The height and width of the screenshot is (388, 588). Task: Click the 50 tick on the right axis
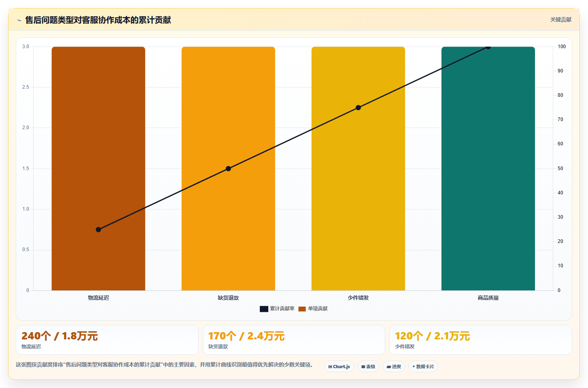pos(560,168)
